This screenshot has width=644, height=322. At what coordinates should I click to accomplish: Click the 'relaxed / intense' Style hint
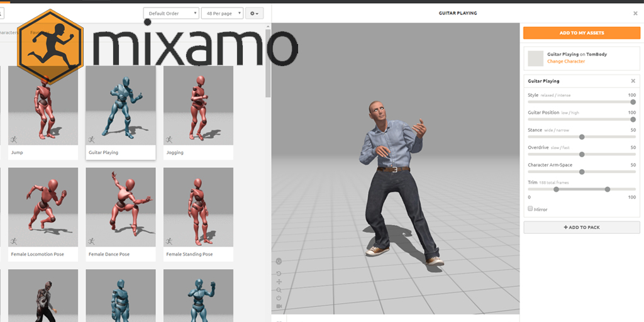(x=555, y=96)
